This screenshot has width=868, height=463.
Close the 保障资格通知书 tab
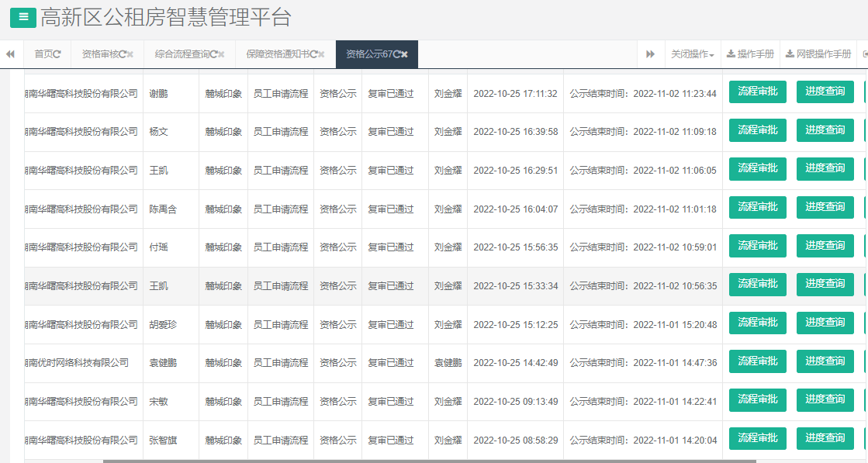coord(320,55)
